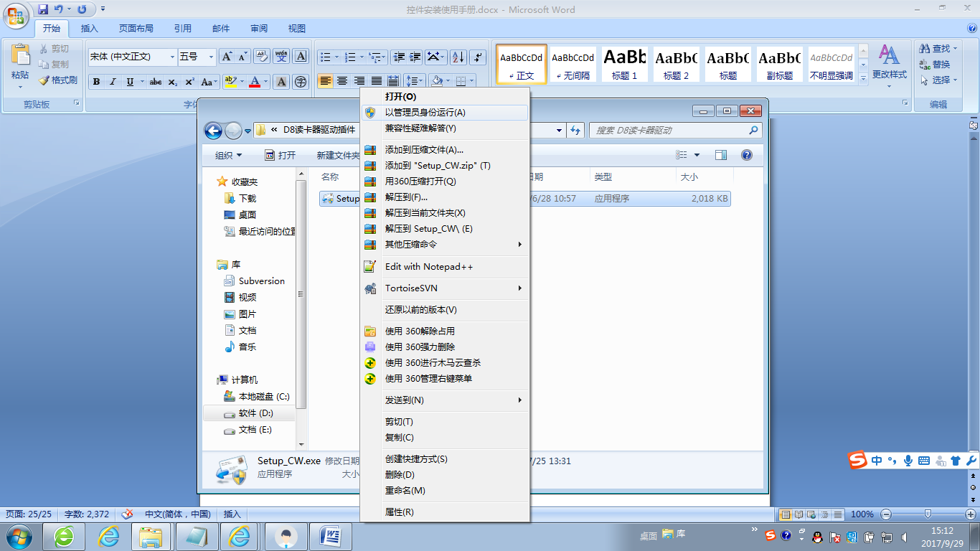Clear formatting with the eraser icon
The height and width of the screenshot is (551, 980).
click(262, 57)
